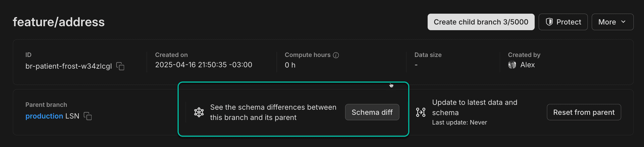Click the branch merge icon beside Update text
Viewport: 644px width, 147px height.
point(421,112)
